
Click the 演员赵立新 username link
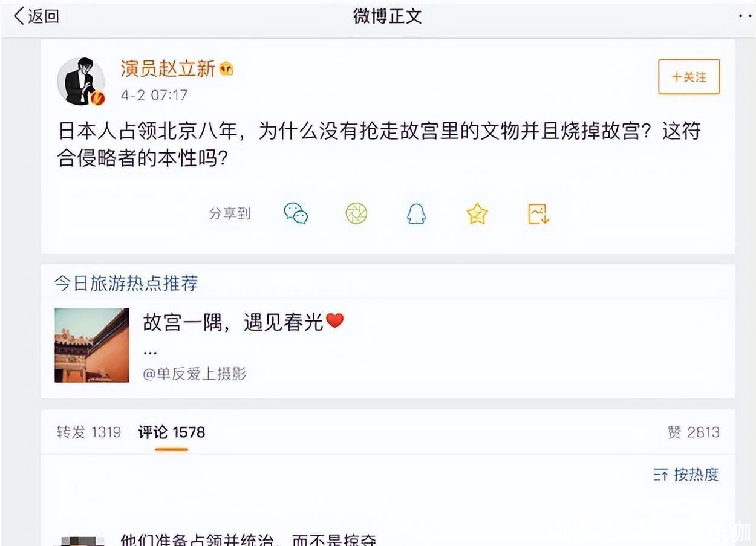click(x=168, y=69)
